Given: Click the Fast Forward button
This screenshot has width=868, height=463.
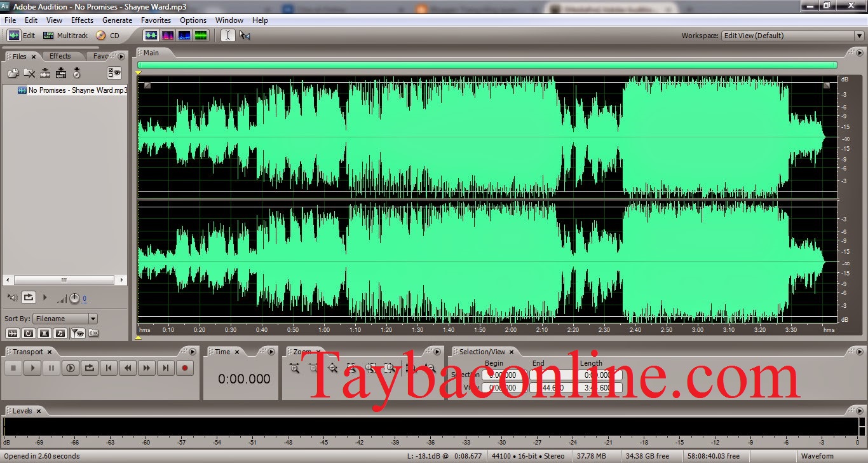Looking at the screenshot, I should (x=147, y=368).
